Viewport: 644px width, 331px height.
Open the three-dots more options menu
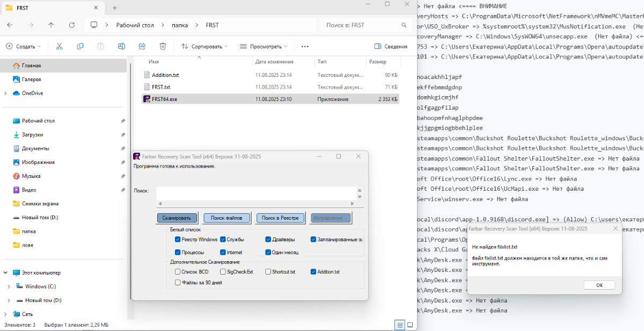[305, 46]
